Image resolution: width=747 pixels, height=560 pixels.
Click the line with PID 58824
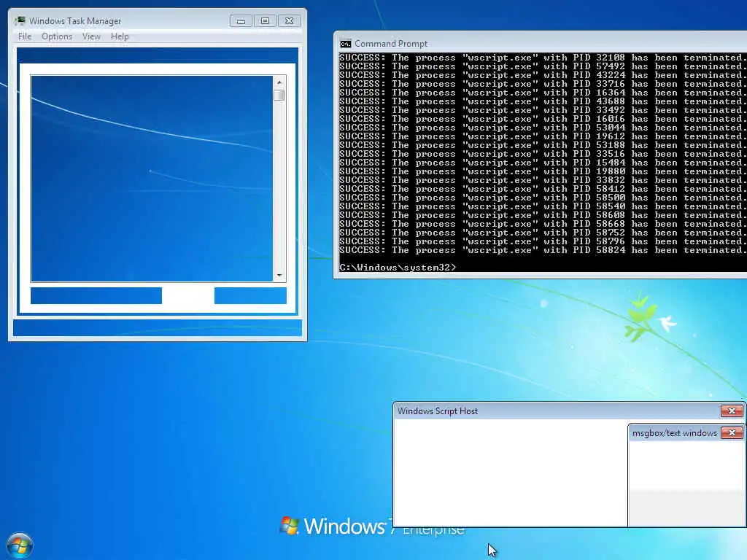(x=543, y=250)
